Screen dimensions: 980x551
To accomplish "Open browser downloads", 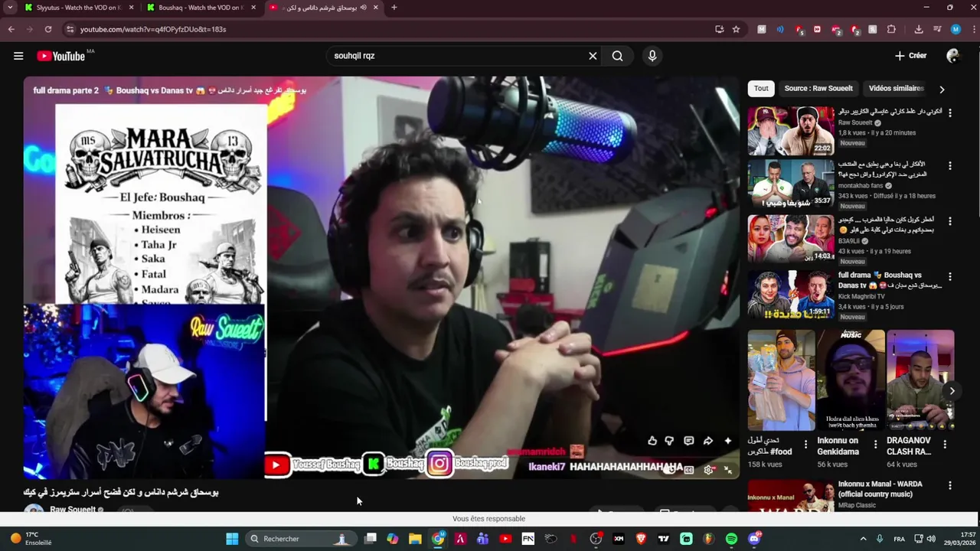I will pos(919,29).
